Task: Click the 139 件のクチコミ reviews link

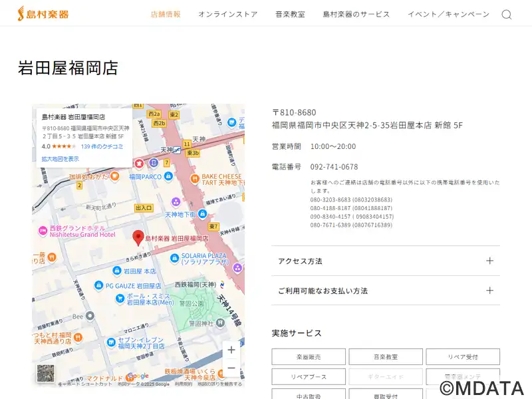Action: [x=102, y=146]
